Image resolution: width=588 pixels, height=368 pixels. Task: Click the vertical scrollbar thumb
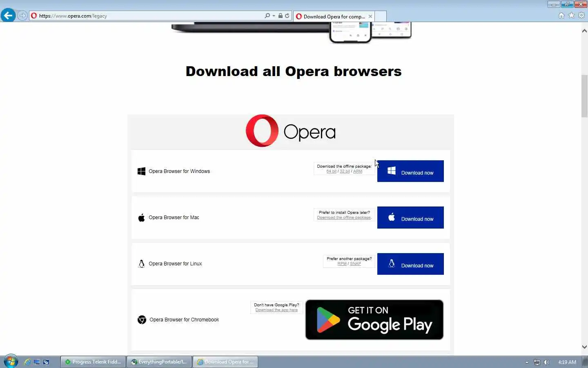[x=584, y=96]
